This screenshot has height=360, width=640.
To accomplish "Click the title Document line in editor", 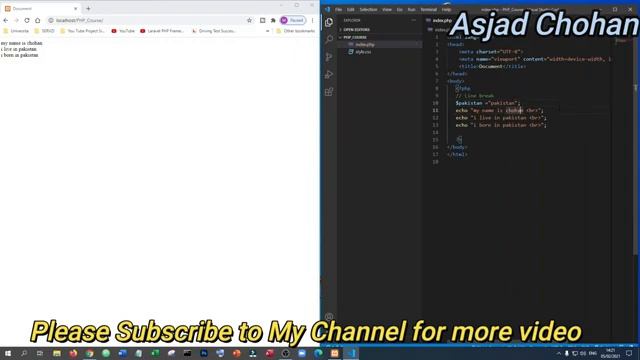I will click(x=492, y=67).
